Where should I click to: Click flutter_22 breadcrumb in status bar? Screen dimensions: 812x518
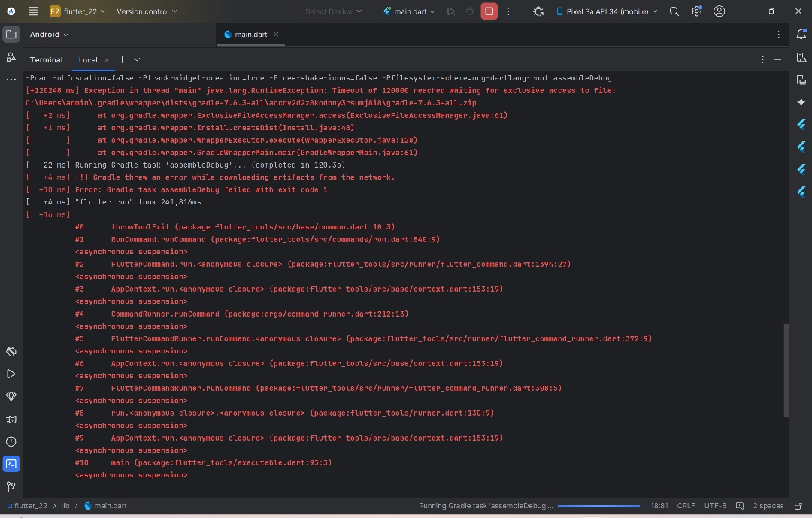(27, 506)
